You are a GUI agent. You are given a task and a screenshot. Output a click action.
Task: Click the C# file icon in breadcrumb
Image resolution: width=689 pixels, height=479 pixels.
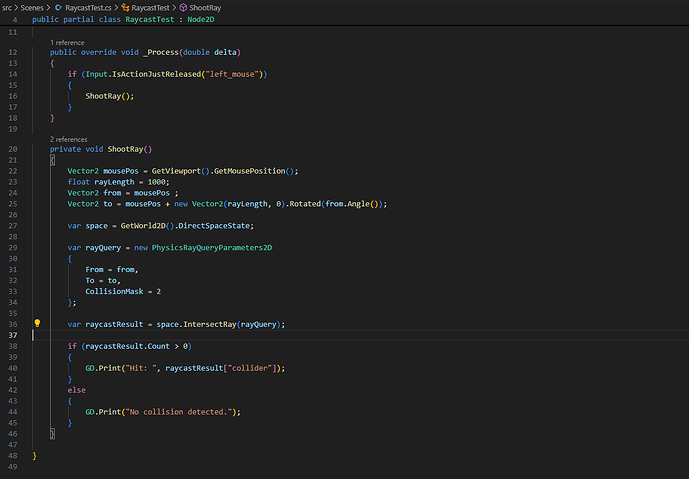click(x=58, y=7)
